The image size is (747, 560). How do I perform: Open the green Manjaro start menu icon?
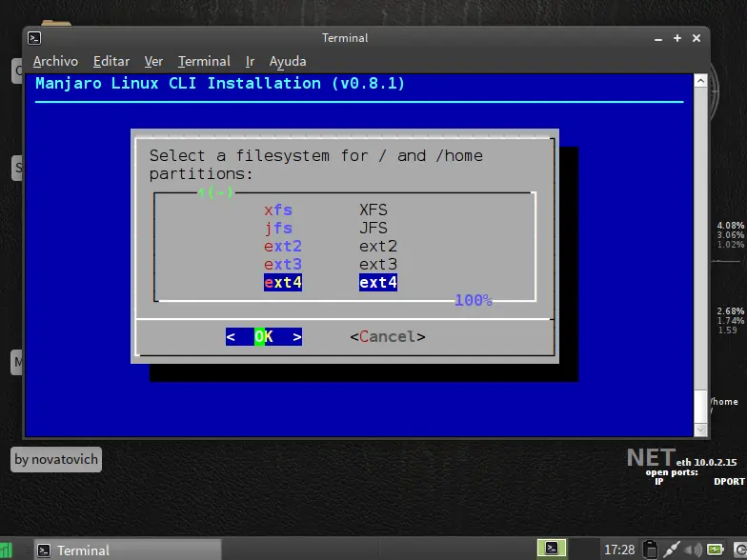tap(6, 550)
